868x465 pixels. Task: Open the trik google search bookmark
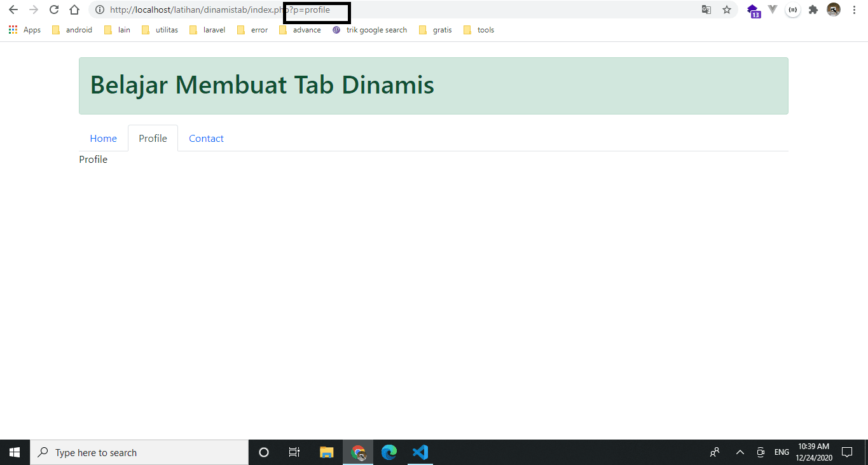coord(375,29)
